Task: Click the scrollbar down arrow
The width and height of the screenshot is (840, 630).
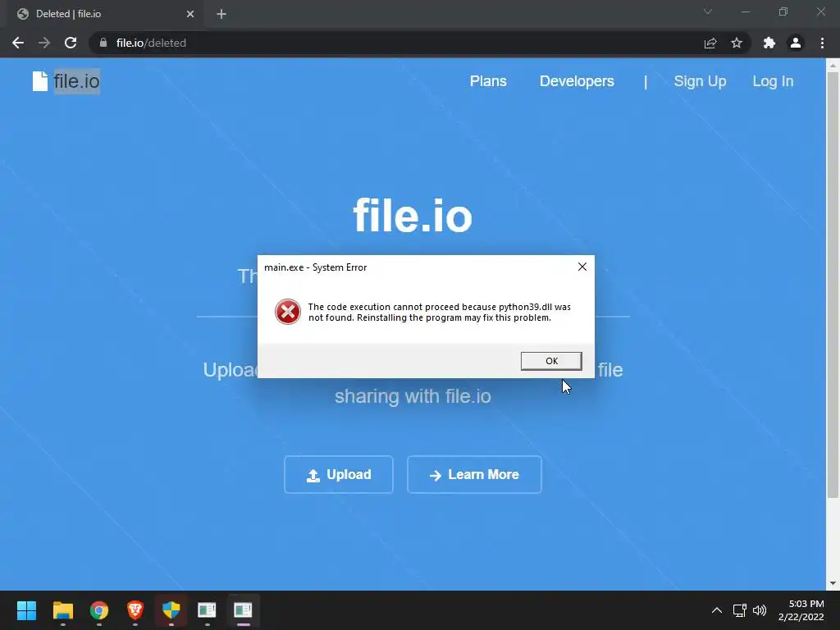Action: click(x=833, y=583)
